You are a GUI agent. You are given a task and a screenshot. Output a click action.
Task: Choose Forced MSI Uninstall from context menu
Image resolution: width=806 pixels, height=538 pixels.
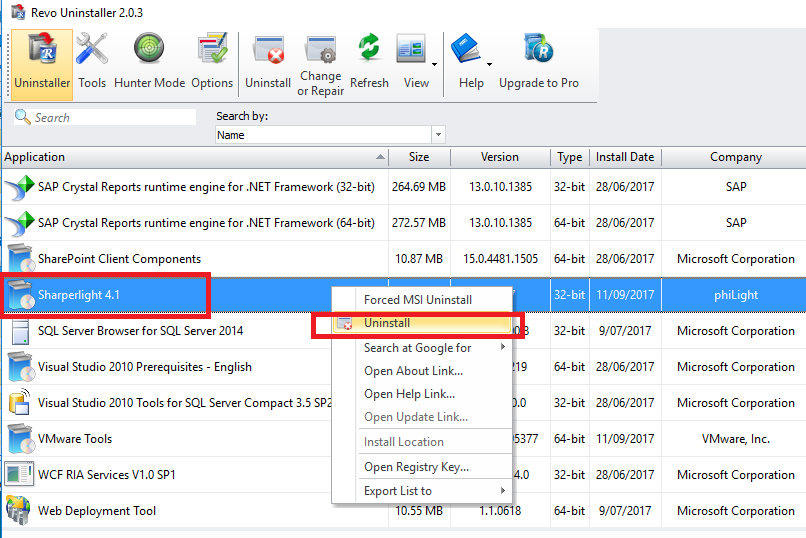(418, 300)
